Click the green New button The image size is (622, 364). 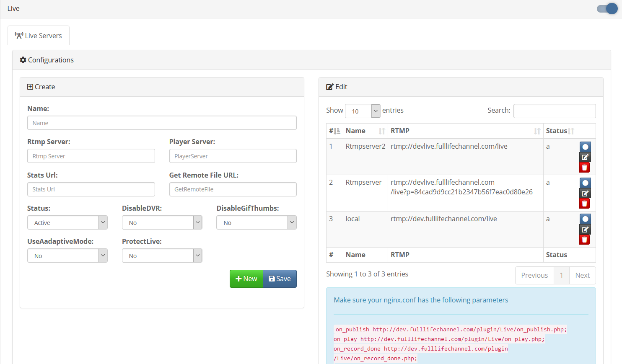[x=246, y=279]
